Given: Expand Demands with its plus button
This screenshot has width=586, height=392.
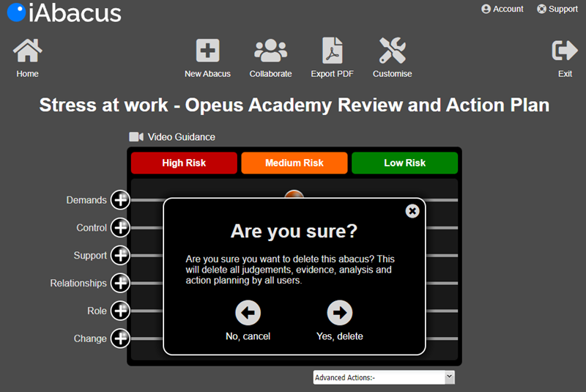Looking at the screenshot, I should click(120, 200).
